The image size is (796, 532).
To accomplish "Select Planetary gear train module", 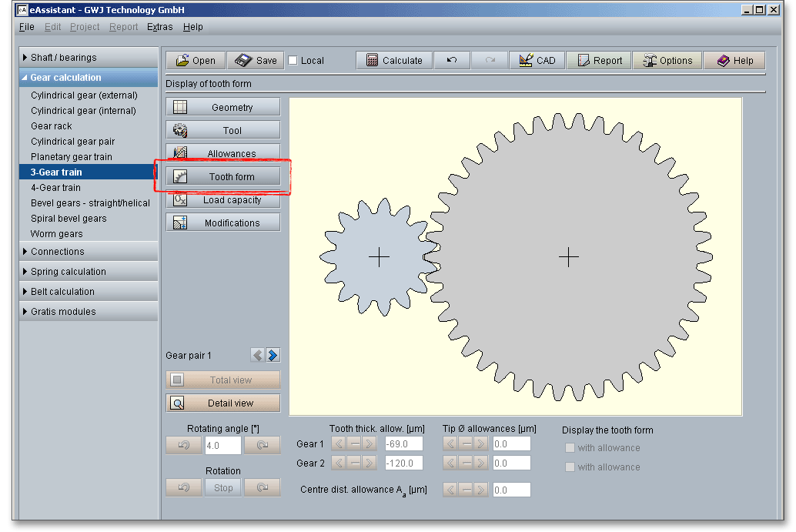I will (x=72, y=157).
